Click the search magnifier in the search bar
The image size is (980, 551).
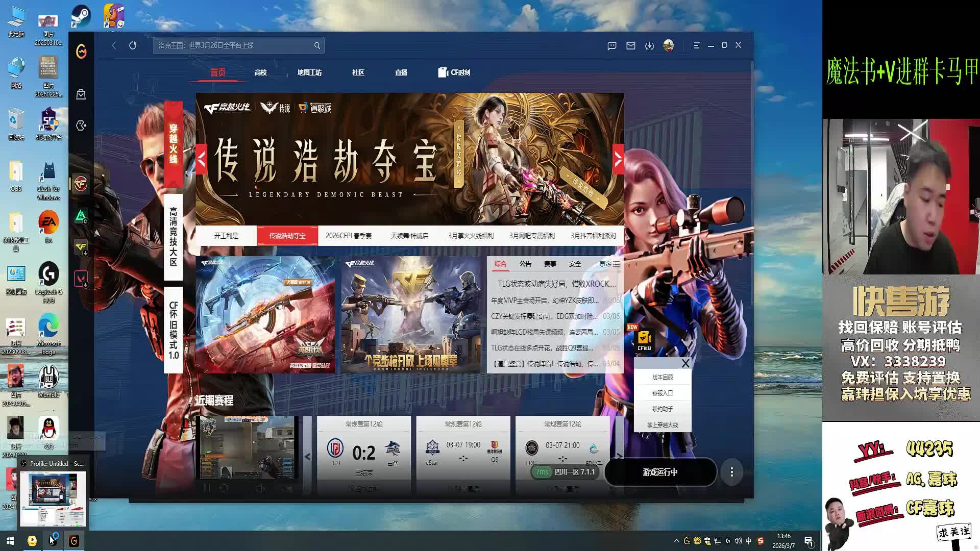pos(317,45)
